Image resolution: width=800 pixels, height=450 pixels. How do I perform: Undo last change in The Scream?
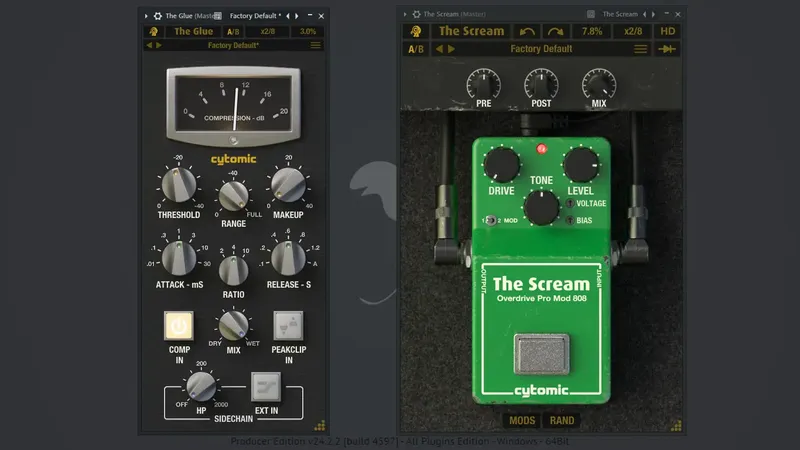527,31
